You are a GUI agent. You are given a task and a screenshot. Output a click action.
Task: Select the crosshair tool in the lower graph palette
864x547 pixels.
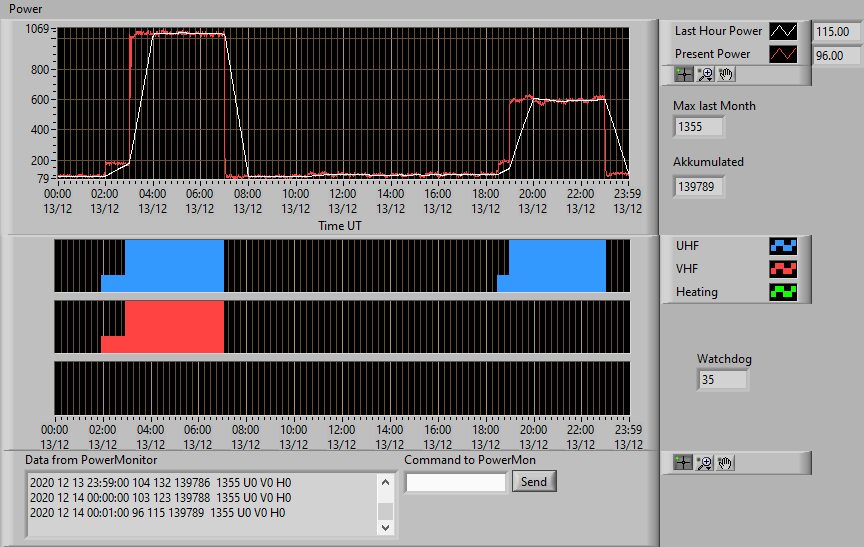[x=683, y=463]
